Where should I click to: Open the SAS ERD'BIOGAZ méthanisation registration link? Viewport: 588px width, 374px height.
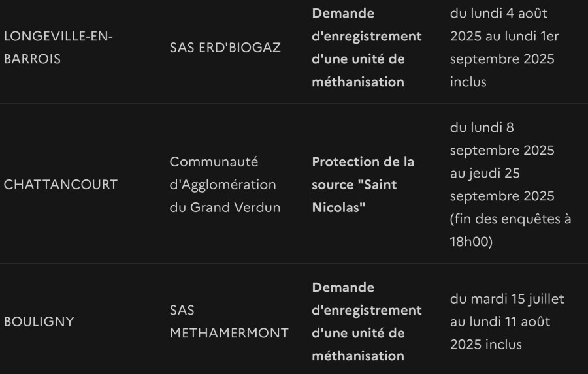pyautogui.click(x=367, y=48)
